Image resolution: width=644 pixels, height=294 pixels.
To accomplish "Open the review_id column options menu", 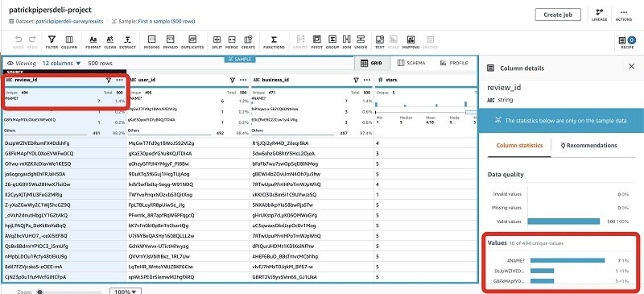I will tap(120, 81).
